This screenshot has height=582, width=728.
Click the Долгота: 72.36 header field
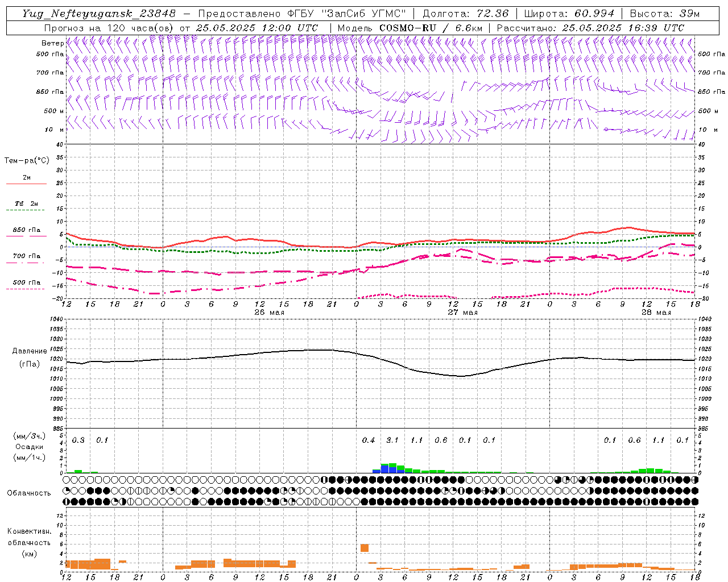coord(465,14)
